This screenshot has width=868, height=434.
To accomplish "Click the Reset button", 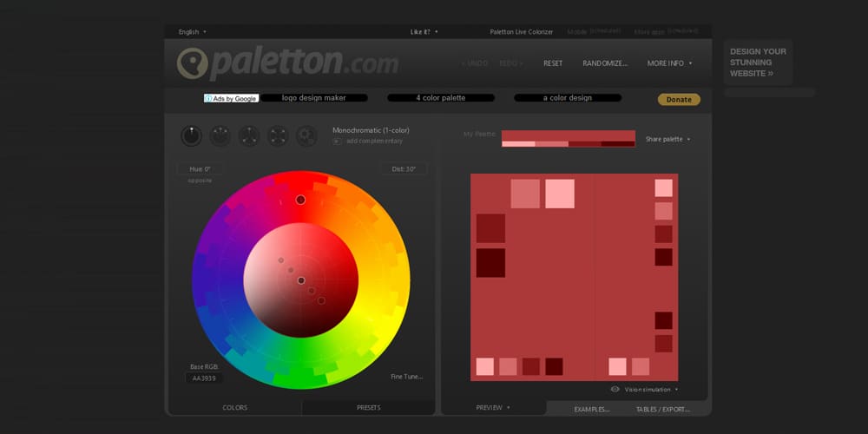I will pos(553,63).
